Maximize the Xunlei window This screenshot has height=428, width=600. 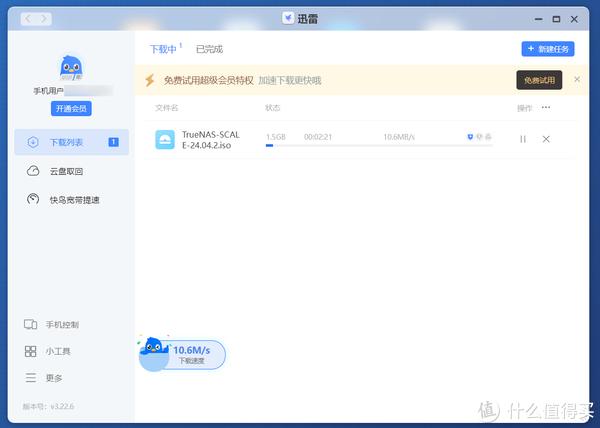pos(556,19)
